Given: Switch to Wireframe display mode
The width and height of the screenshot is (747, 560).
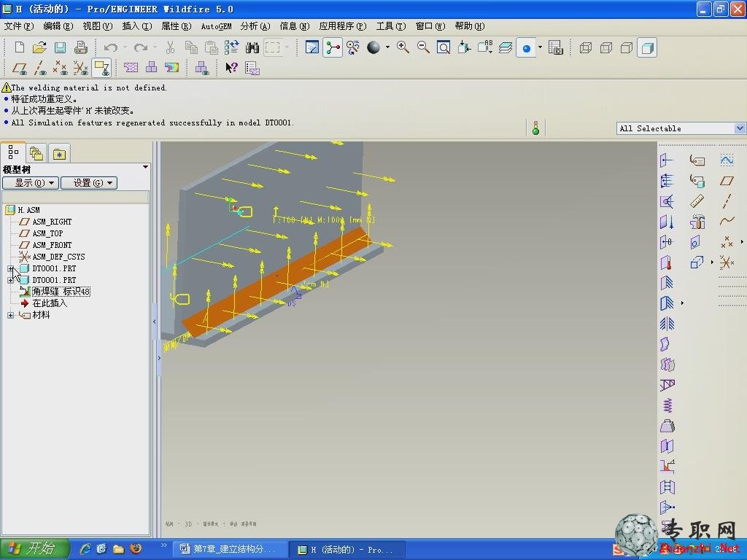Looking at the screenshot, I should [586, 47].
